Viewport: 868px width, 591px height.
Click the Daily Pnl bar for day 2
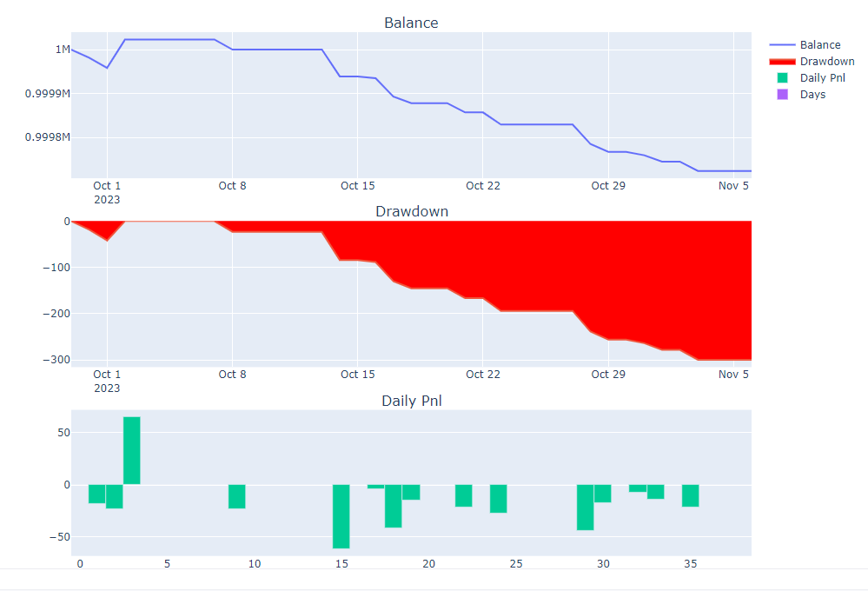tap(115, 496)
